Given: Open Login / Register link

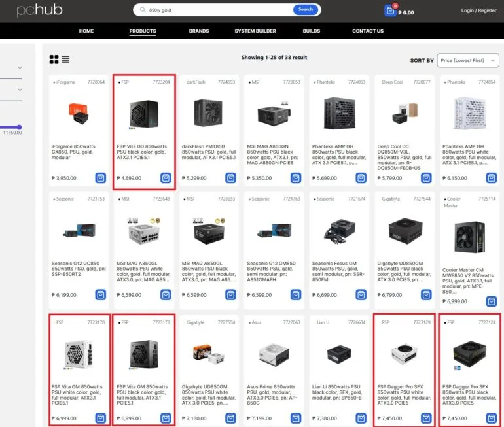Looking at the screenshot, I should click(478, 10).
